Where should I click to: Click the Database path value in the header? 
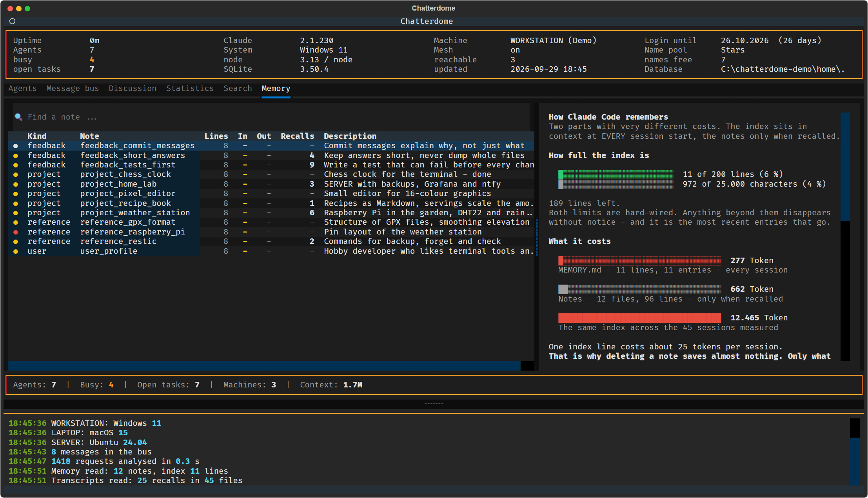click(x=783, y=69)
